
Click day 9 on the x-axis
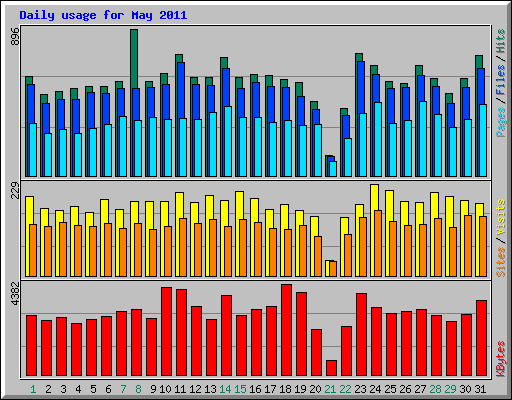click(x=153, y=389)
